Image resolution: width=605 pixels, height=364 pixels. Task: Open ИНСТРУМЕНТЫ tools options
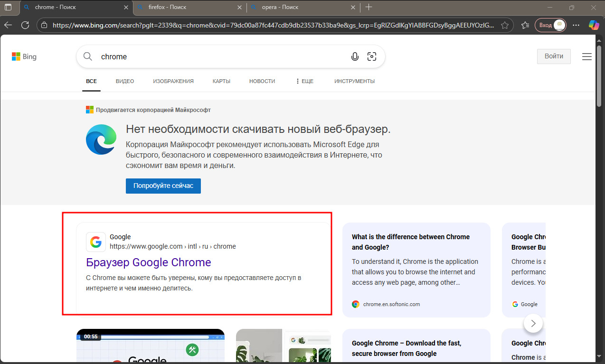354,81
